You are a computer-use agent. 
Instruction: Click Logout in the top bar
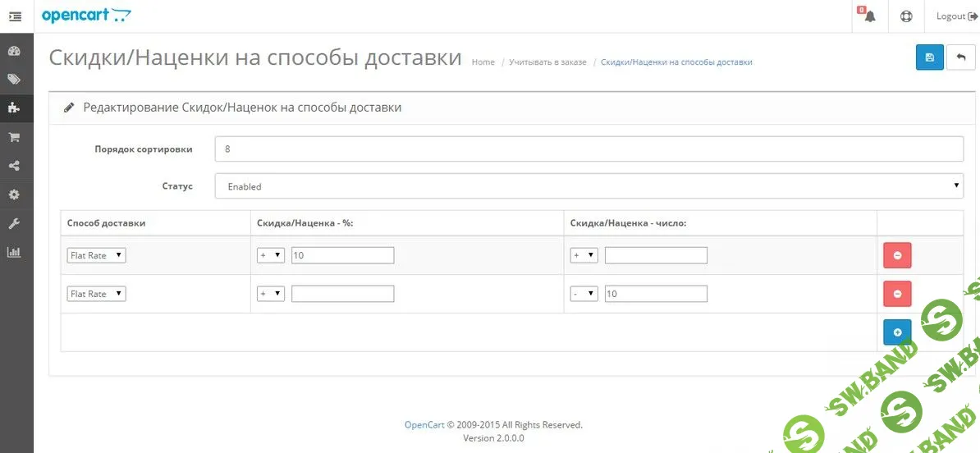click(955, 16)
